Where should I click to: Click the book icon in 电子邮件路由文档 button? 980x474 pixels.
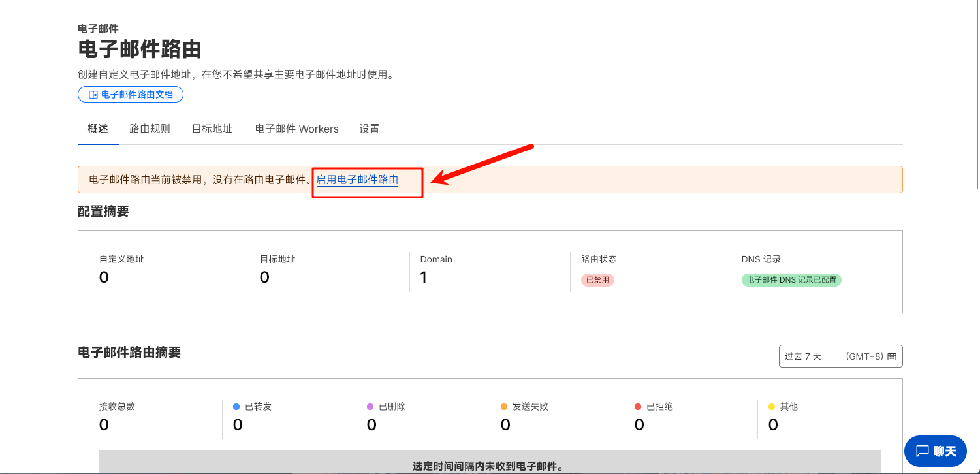click(x=93, y=95)
